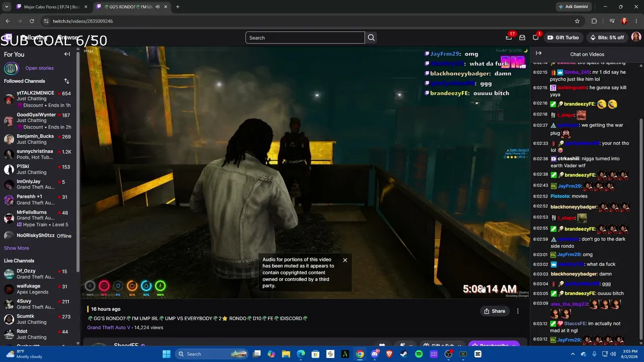Open the Bits: 5% off offer
Screen dimensions: 644x362
point(606,38)
